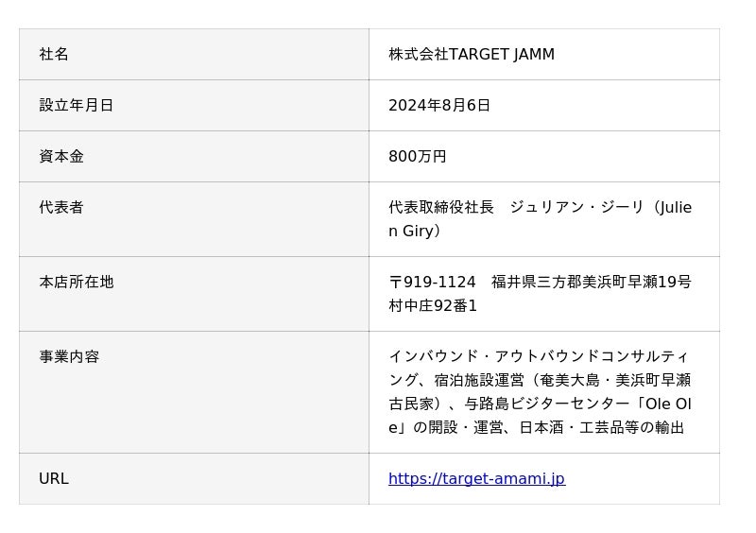Click the インバウンド・アウトバウンドコンサルティ text line

539,357
